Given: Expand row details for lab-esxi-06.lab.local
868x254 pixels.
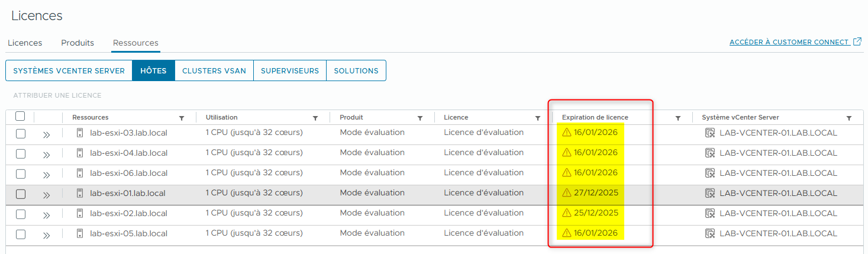Looking at the screenshot, I should click(x=47, y=174).
